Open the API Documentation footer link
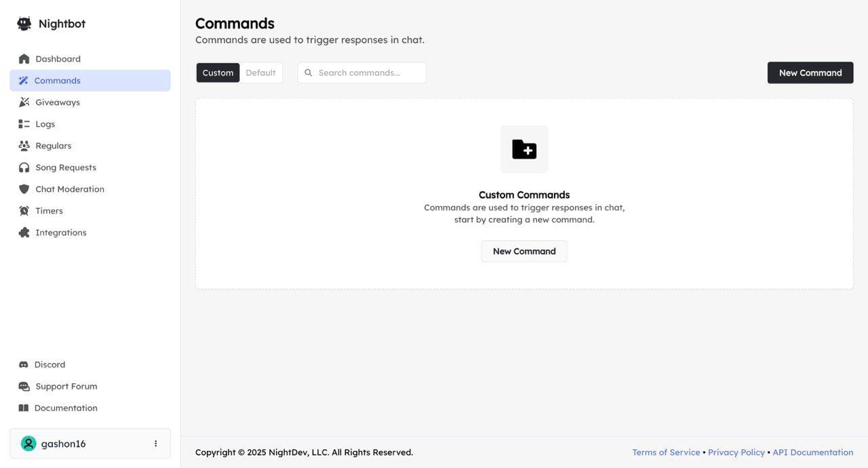The image size is (868, 468). pos(812,452)
